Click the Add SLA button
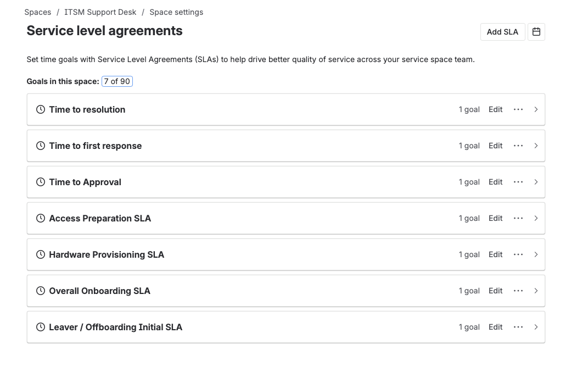 pyautogui.click(x=502, y=32)
